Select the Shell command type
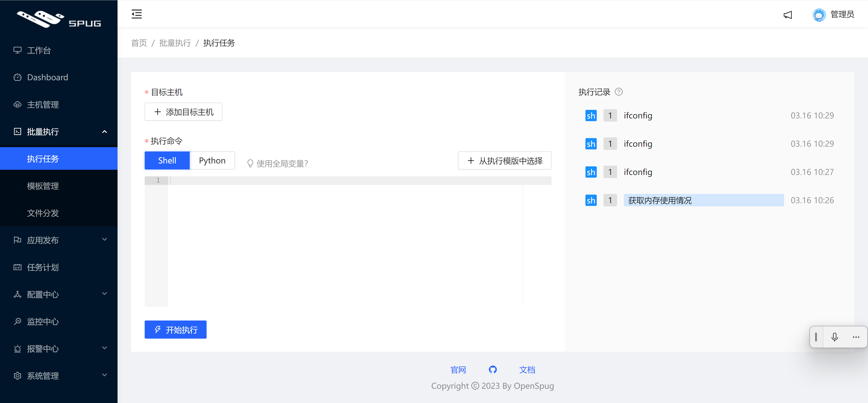 point(167,160)
